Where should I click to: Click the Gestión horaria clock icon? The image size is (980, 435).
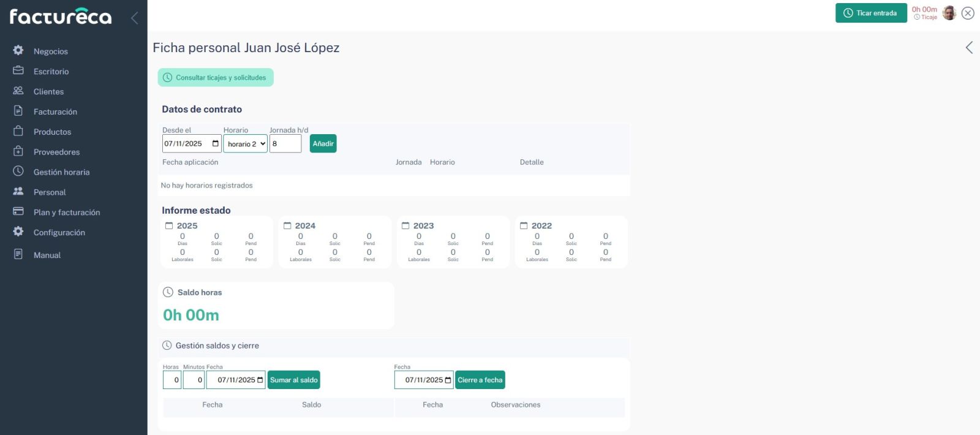[18, 172]
